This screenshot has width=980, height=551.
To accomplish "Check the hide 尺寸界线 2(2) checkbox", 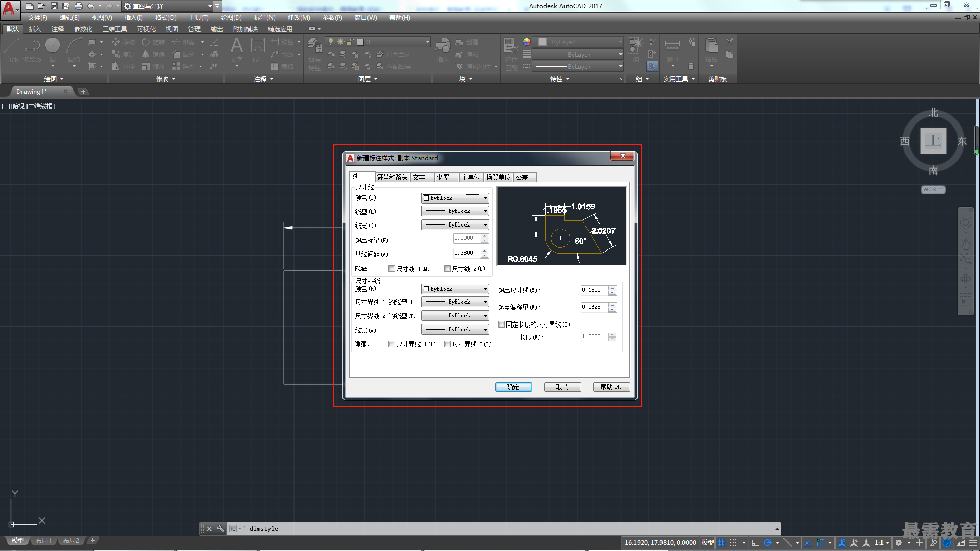I will click(448, 344).
